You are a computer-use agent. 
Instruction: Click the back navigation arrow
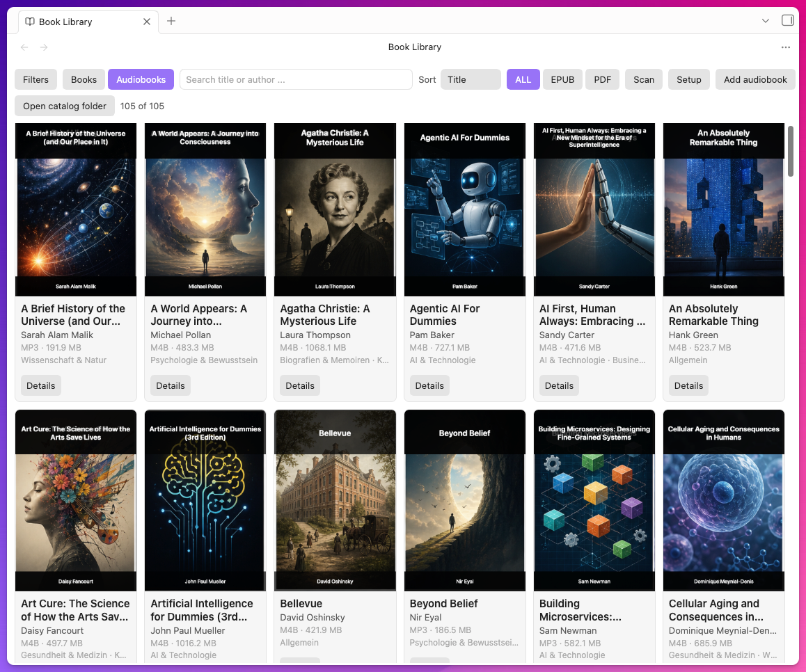(24, 47)
